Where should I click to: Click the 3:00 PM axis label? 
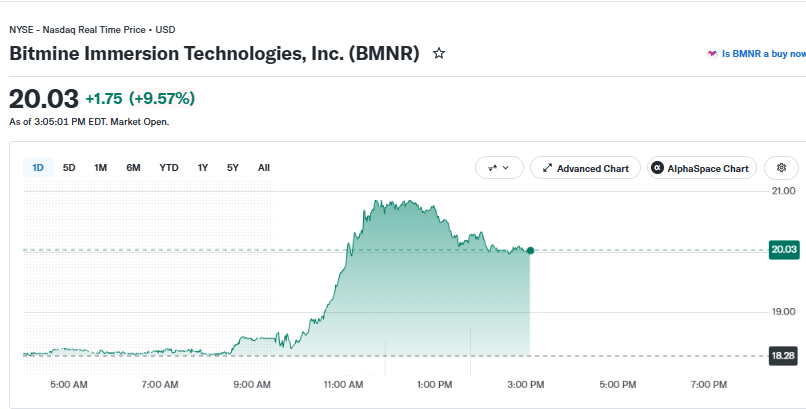[x=526, y=384]
